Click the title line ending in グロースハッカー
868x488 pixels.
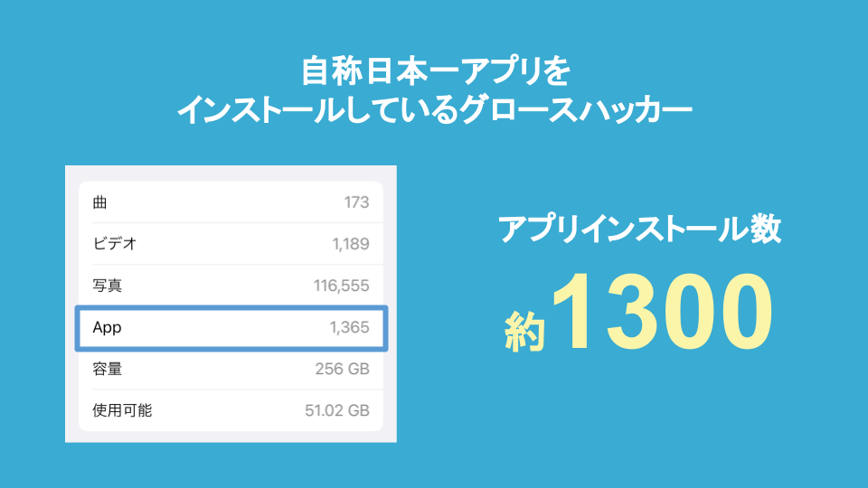(x=434, y=109)
